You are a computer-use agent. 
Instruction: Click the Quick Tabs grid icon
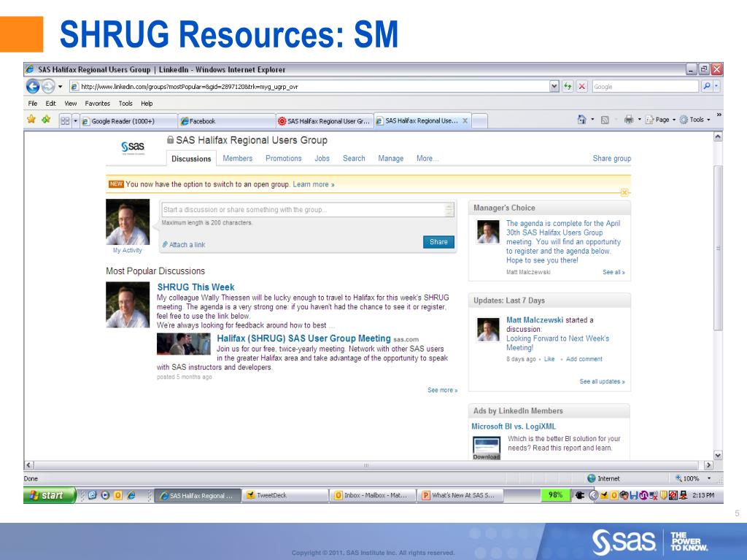pyautogui.click(x=65, y=121)
